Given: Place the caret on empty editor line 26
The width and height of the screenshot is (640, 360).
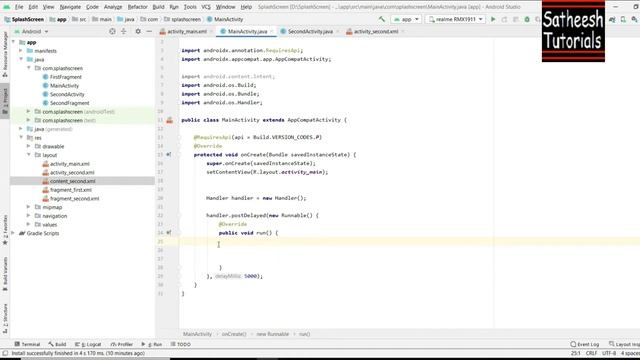Looking at the screenshot, I should (x=409, y=250).
